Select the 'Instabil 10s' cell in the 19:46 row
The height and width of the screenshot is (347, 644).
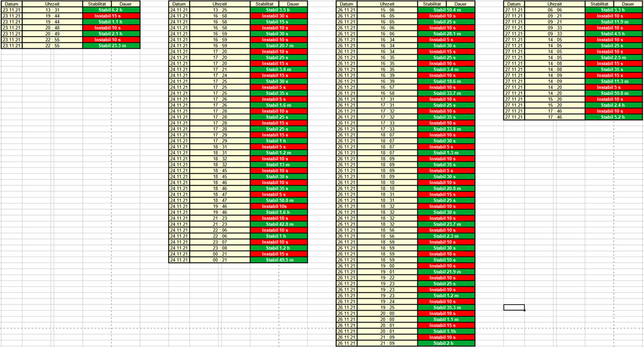click(x=279, y=206)
